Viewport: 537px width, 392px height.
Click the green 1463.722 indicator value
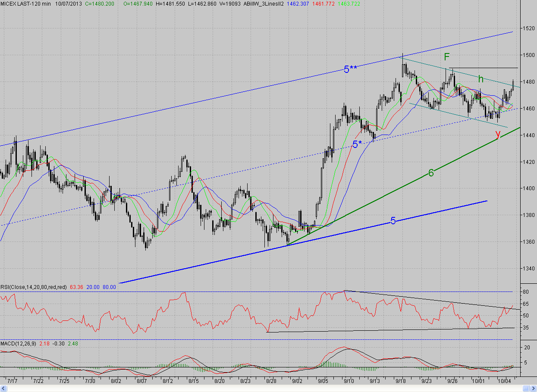349,3
